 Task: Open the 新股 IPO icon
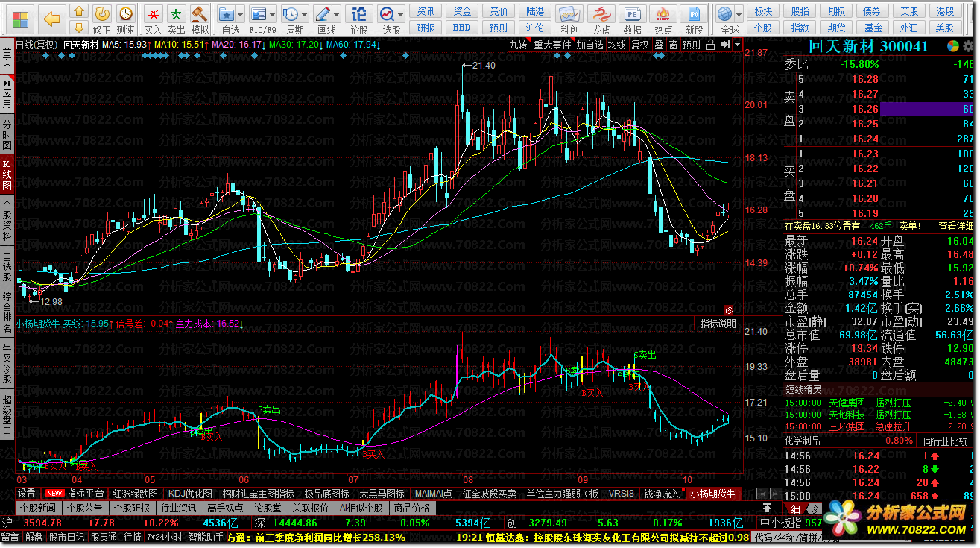694,19
